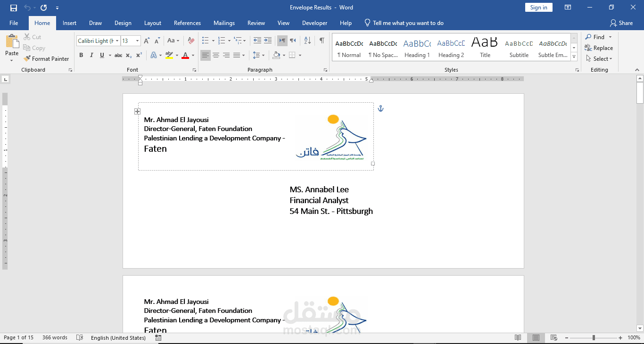Click the Sign in button
644x344 pixels.
538,8
